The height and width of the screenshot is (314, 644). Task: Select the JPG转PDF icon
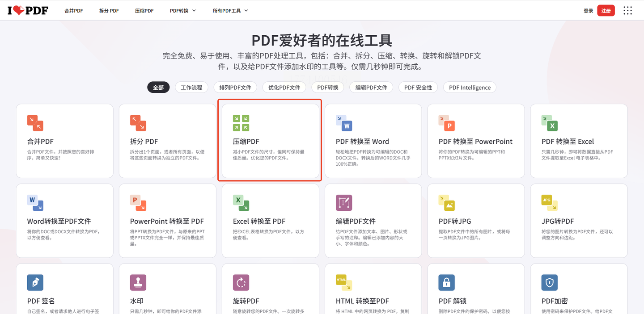(550, 203)
